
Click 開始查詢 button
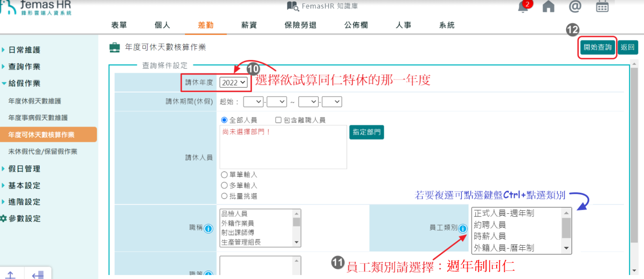(x=597, y=47)
